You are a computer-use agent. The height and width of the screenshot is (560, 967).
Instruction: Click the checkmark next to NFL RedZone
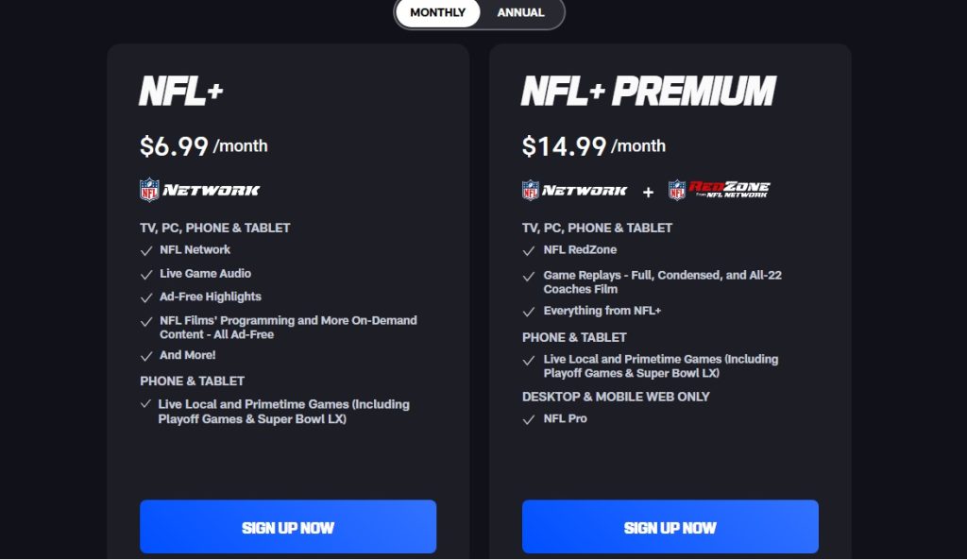[x=529, y=250]
